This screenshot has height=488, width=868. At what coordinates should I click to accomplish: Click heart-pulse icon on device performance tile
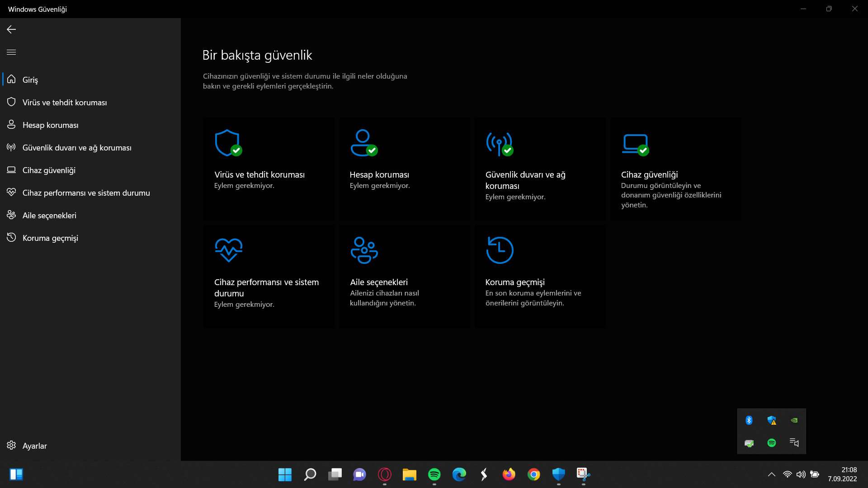pyautogui.click(x=228, y=250)
